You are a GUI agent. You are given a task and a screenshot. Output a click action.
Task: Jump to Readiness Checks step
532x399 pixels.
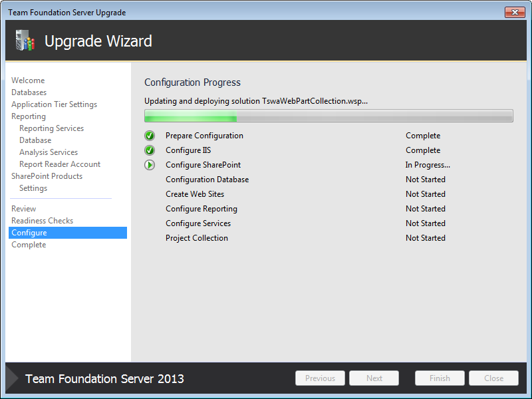coord(42,221)
